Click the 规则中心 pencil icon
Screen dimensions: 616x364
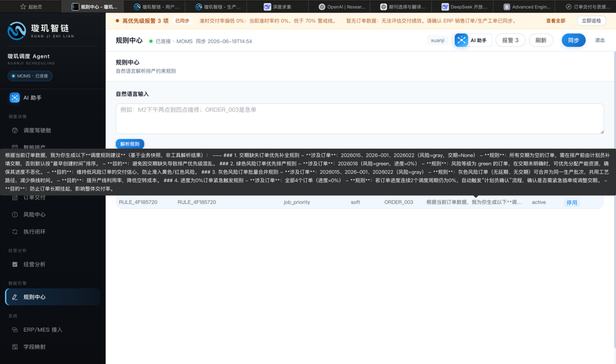coord(15,297)
